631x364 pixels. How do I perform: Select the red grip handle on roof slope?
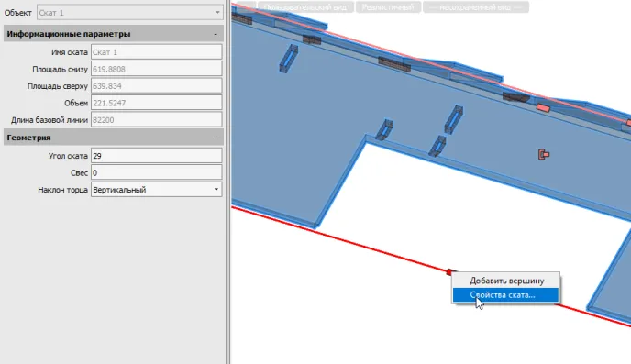544,154
